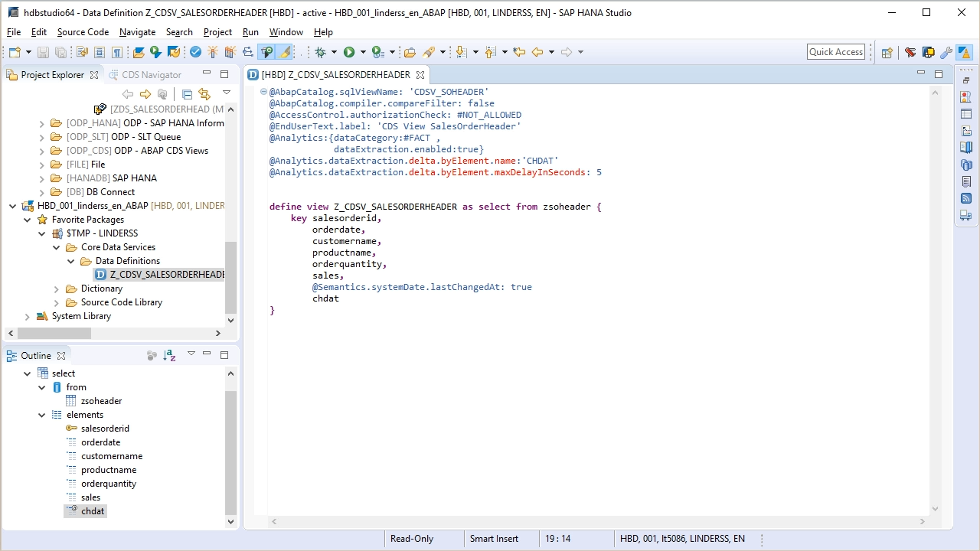Expand the Source Code Library folder

(x=57, y=302)
